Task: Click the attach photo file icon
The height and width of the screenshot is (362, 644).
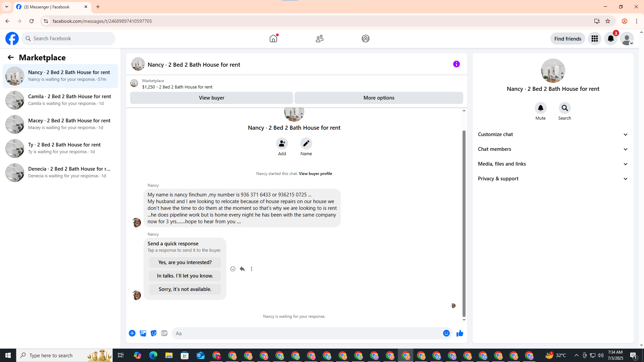Action: click(x=143, y=333)
